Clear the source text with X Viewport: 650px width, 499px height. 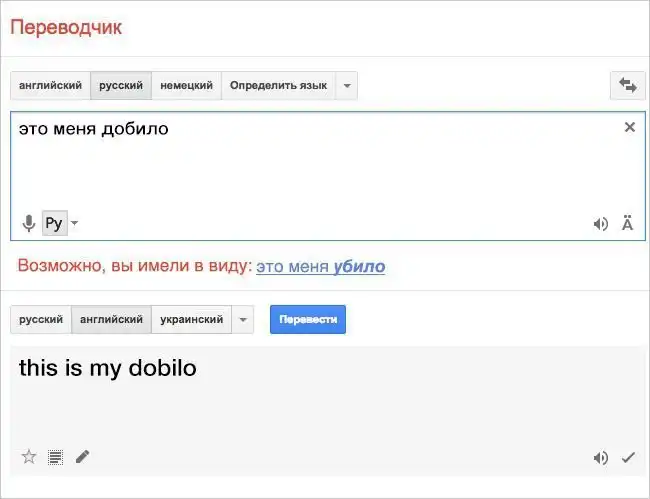[x=629, y=127]
